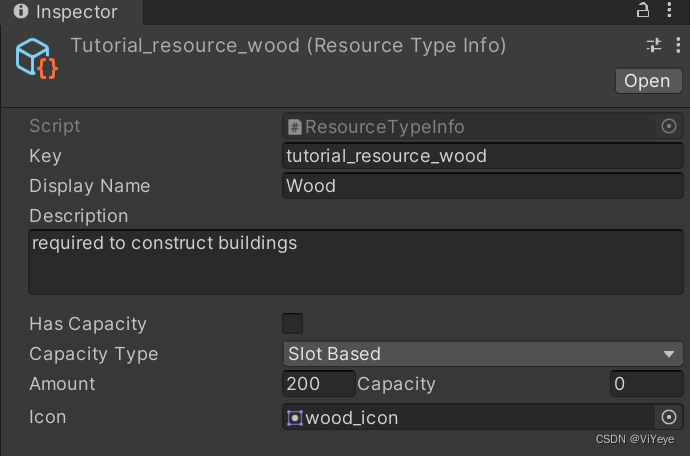The height and width of the screenshot is (456, 690).
Task: Open the preset selector sliders icon
Action: point(654,46)
